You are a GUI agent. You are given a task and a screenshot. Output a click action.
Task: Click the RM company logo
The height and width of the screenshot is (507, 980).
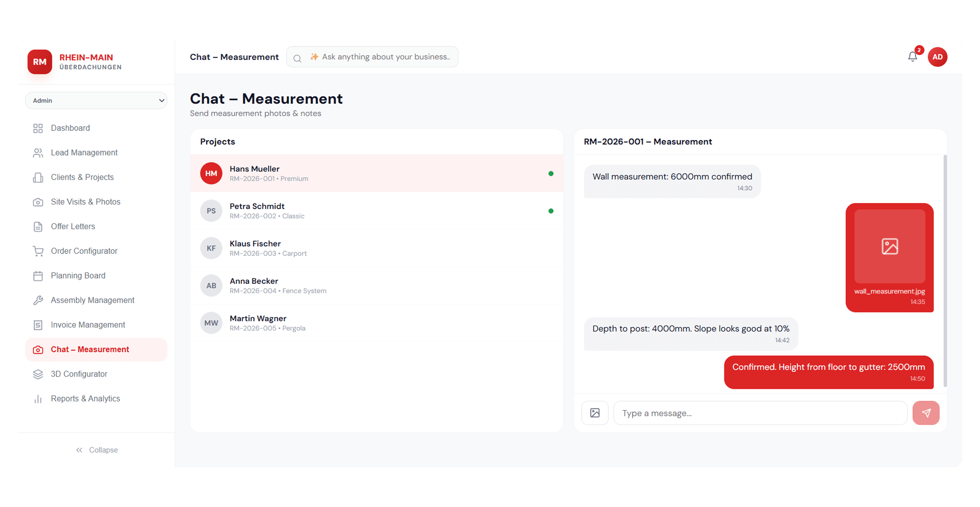(39, 62)
